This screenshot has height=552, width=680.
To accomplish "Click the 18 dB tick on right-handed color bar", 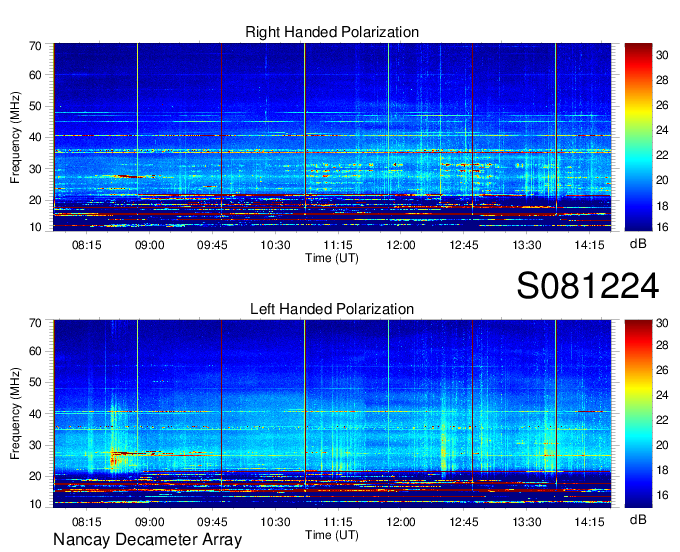I will pos(662,206).
